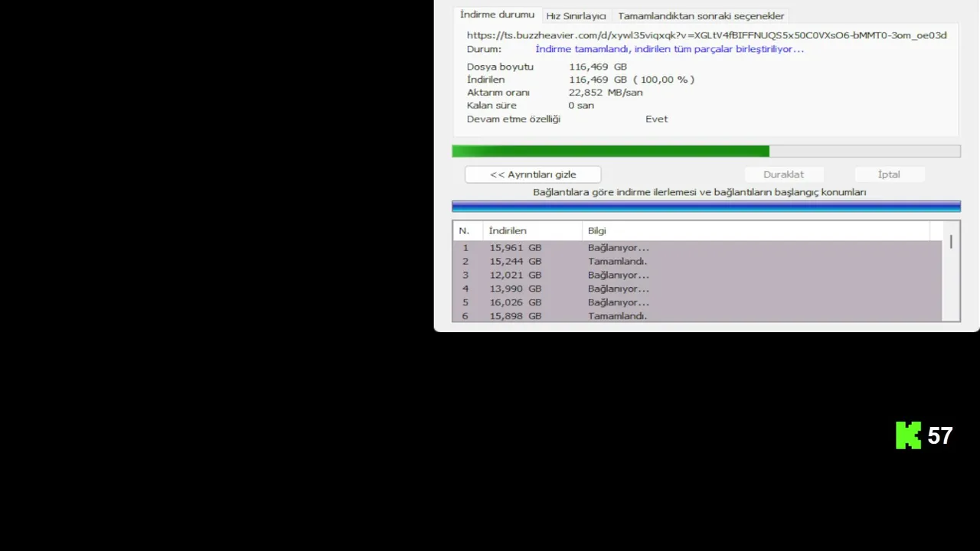Viewport: 980px width, 551px height.
Task: Click the Kalan süre value 0 san
Action: pos(581,106)
